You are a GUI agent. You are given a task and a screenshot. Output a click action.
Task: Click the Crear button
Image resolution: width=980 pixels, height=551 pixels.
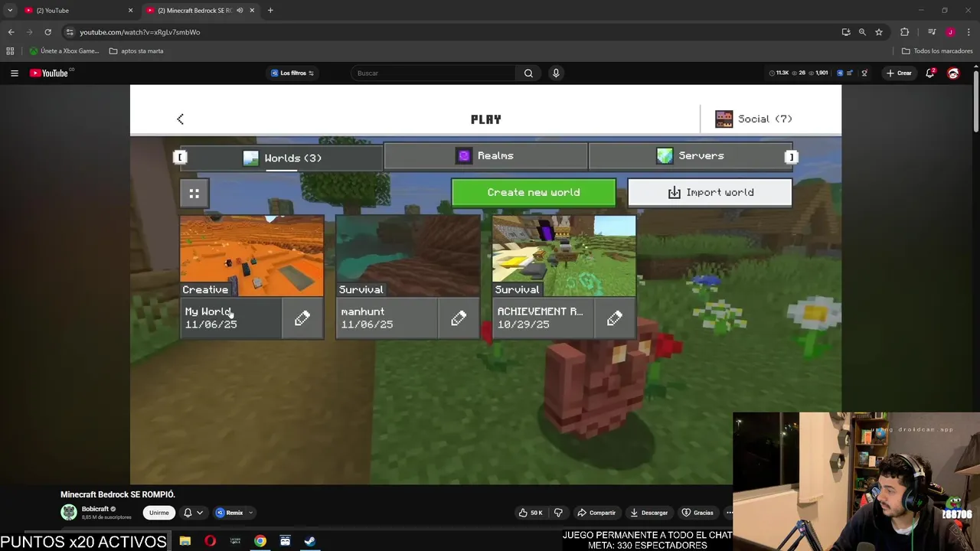(899, 73)
